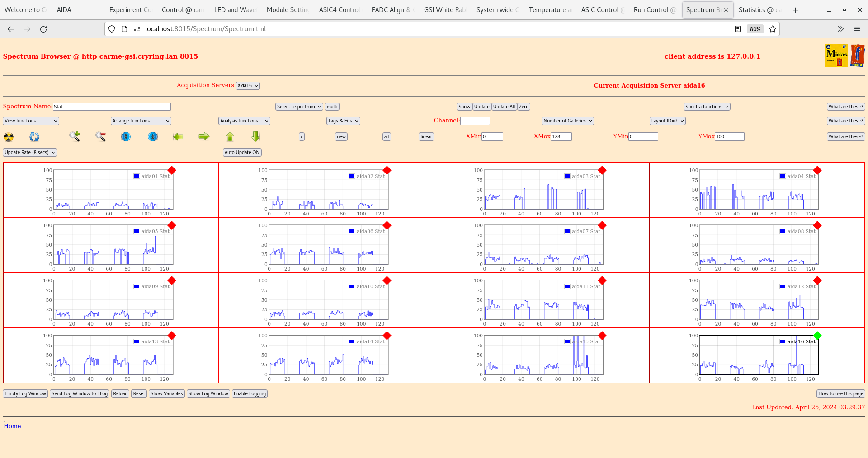Toggle Enable Logging

pyautogui.click(x=250, y=394)
